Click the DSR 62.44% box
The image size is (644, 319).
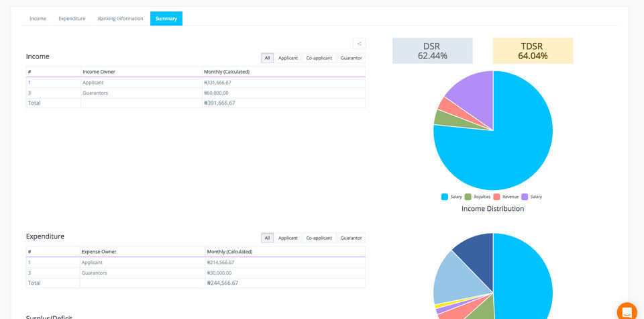[433, 51]
